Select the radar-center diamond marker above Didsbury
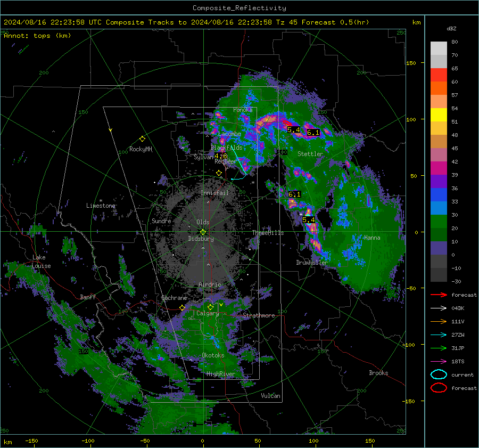Image resolution: width=479 pixels, height=448 pixels. pyautogui.click(x=203, y=232)
